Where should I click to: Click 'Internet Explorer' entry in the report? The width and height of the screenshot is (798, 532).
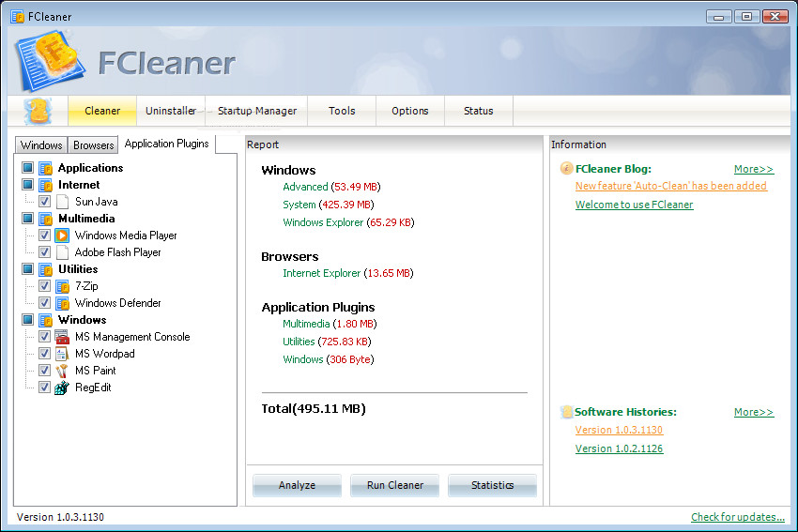(x=322, y=273)
